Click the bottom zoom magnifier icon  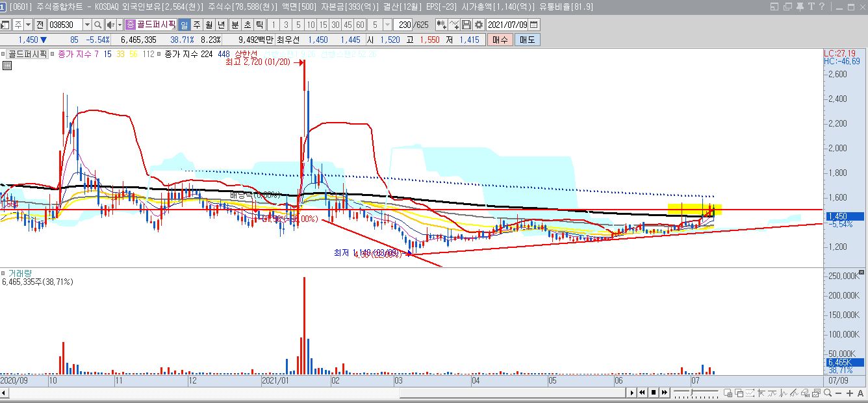(x=828, y=393)
